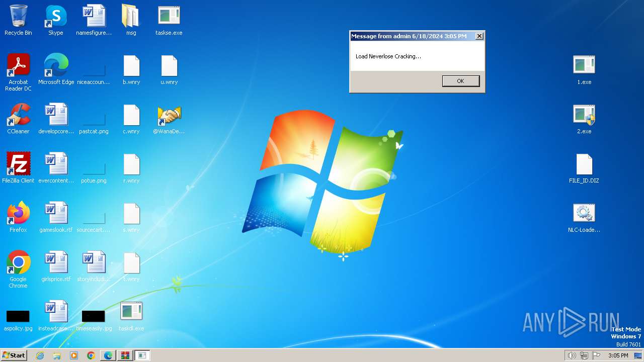
Task: Open the Start menu
Action: 14,355
